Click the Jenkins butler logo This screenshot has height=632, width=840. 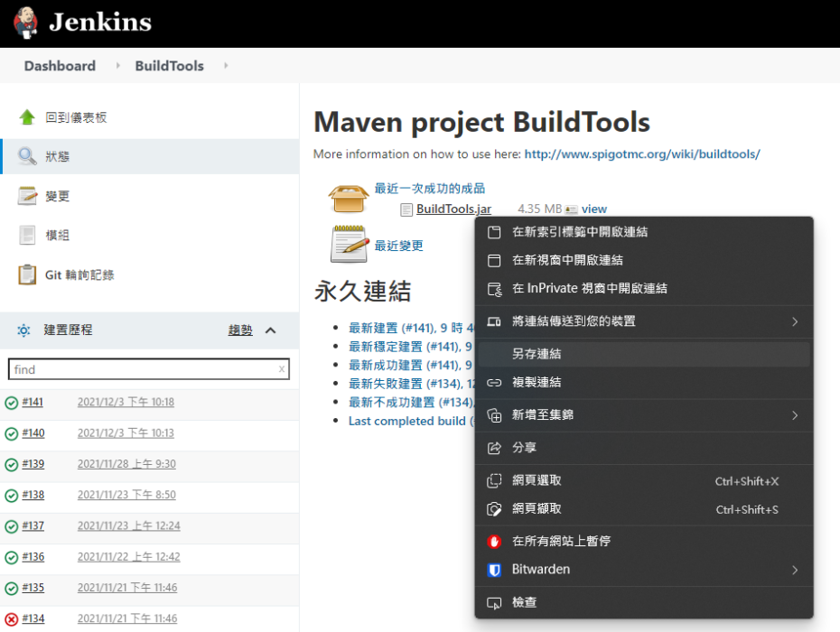click(25, 23)
